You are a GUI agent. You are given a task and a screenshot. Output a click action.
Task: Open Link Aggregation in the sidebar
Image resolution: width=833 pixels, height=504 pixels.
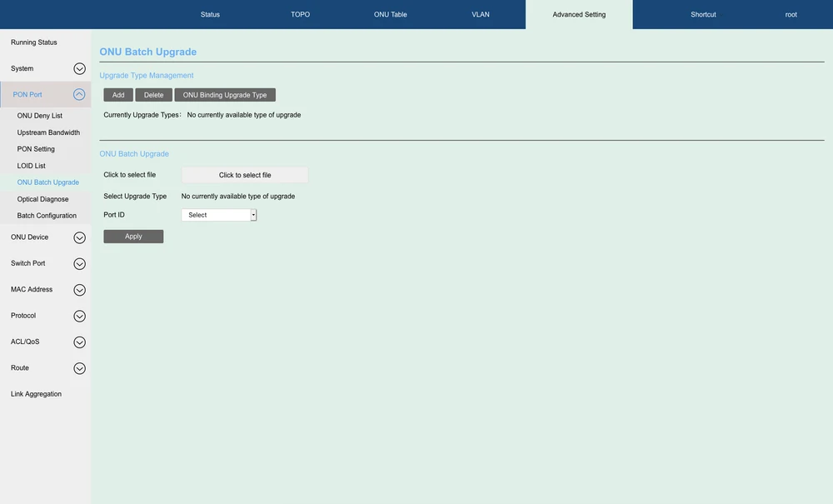point(37,394)
